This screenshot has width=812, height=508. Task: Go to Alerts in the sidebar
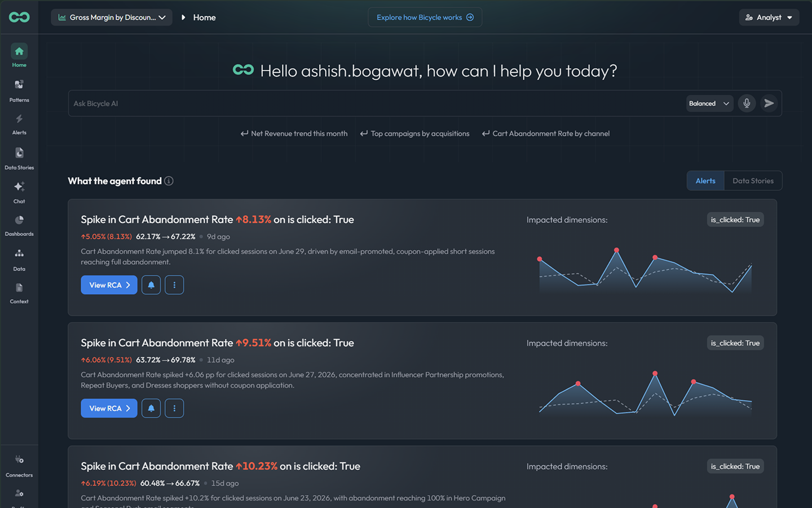click(19, 124)
